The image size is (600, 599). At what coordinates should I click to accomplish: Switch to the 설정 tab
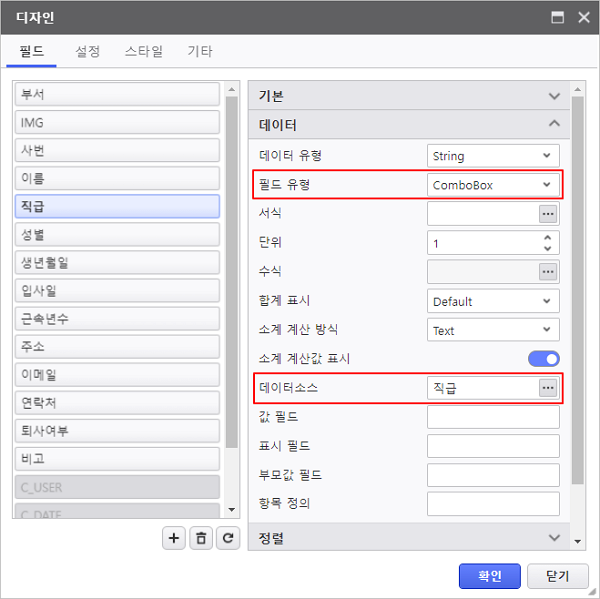coord(88,51)
